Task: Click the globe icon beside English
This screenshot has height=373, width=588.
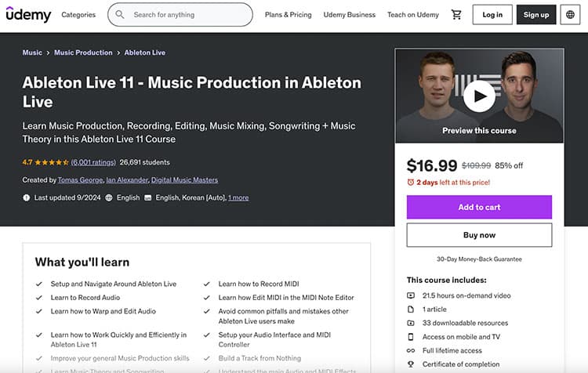Action: (109, 197)
